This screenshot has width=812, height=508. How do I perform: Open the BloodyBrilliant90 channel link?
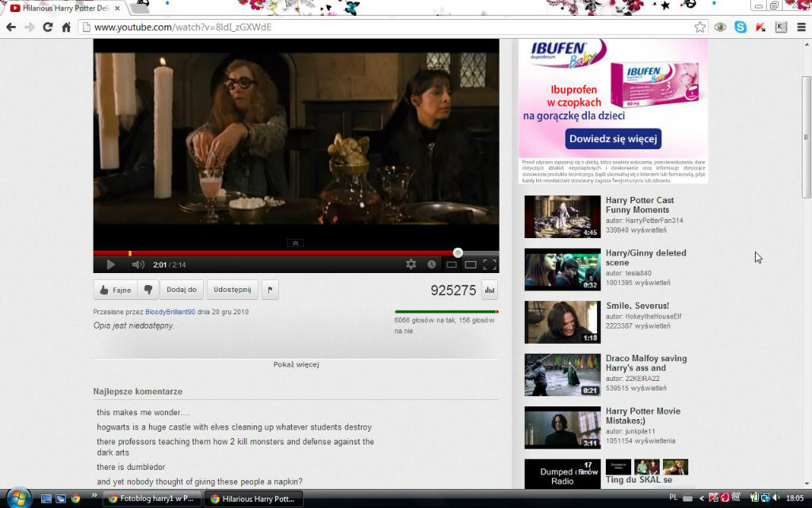[170, 312]
